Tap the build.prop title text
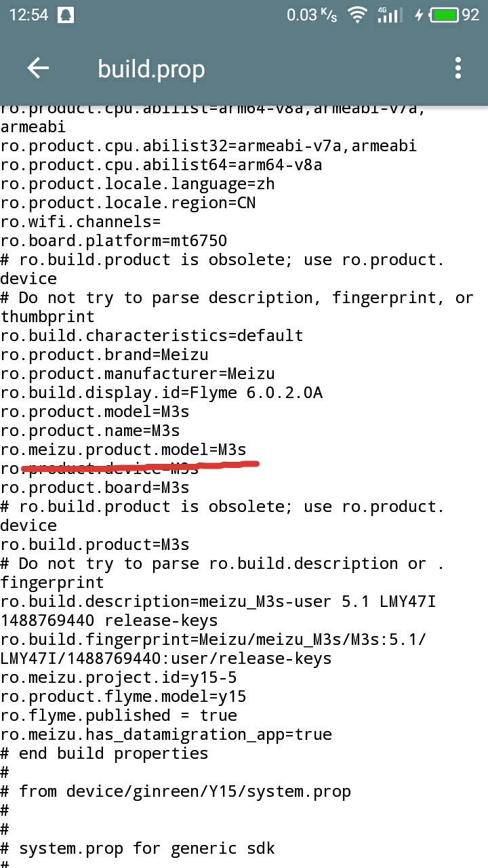The height and width of the screenshot is (868, 488). [x=151, y=69]
